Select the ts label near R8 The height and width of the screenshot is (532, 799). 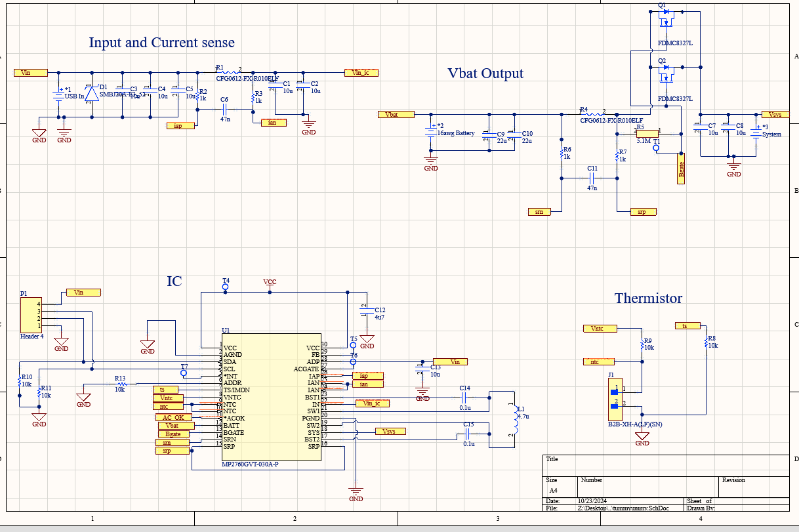coord(687,326)
